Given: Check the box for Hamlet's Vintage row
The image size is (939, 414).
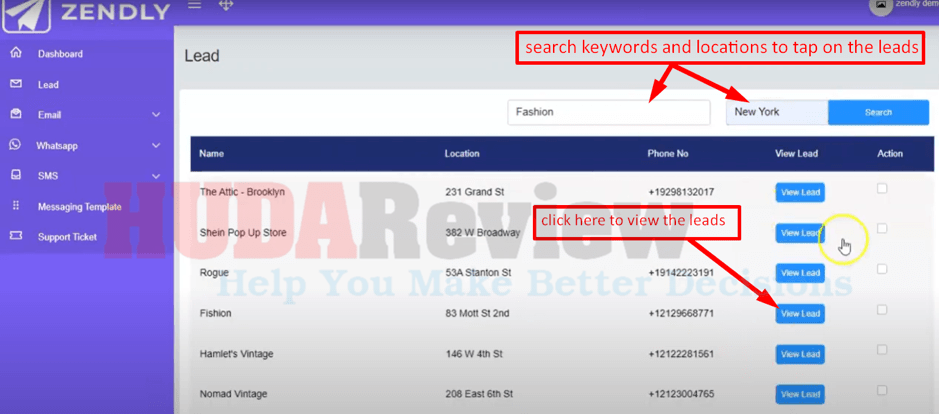Looking at the screenshot, I should pyautogui.click(x=882, y=349).
